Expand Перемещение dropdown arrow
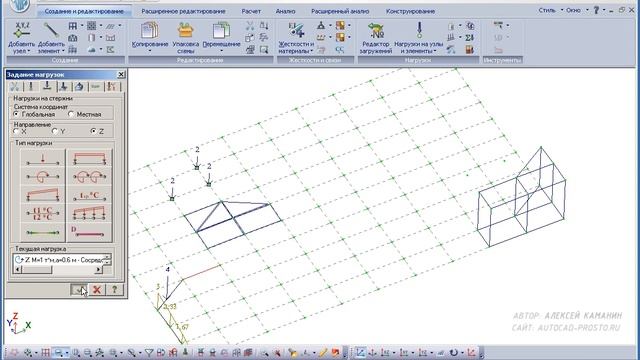This screenshot has width=640, height=360. coord(221,51)
